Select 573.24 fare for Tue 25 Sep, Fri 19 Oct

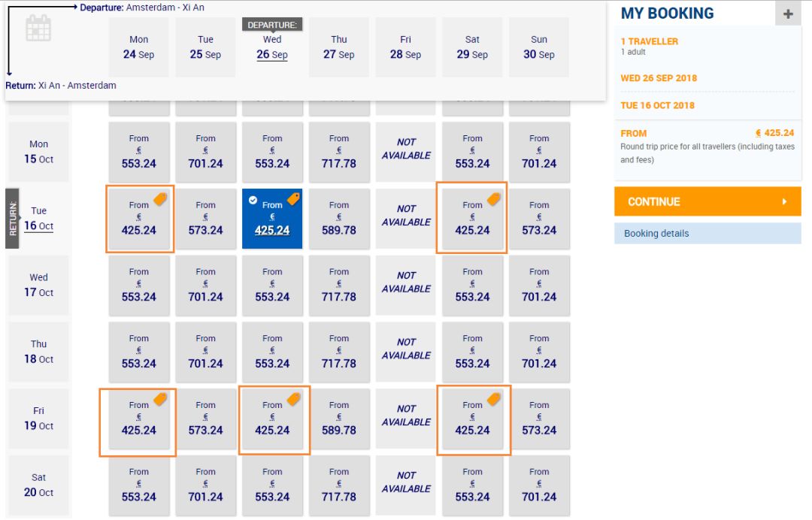(x=205, y=419)
